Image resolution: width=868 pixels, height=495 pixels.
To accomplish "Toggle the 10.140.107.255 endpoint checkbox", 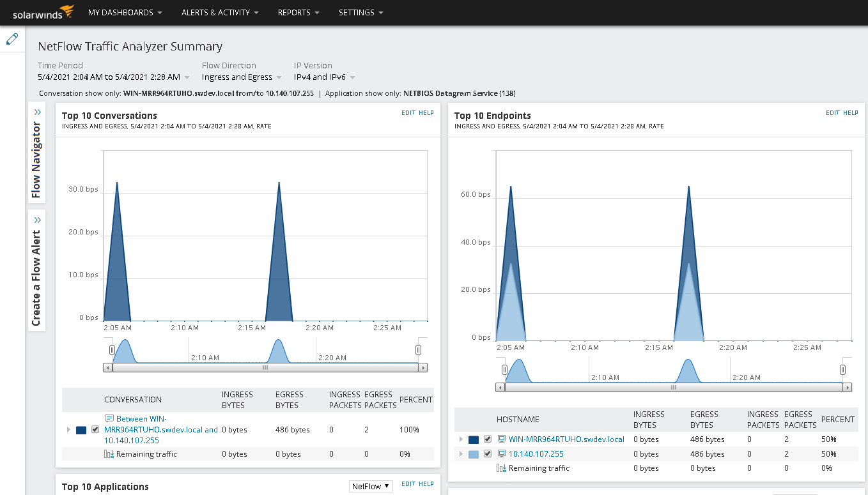I will [x=488, y=453].
